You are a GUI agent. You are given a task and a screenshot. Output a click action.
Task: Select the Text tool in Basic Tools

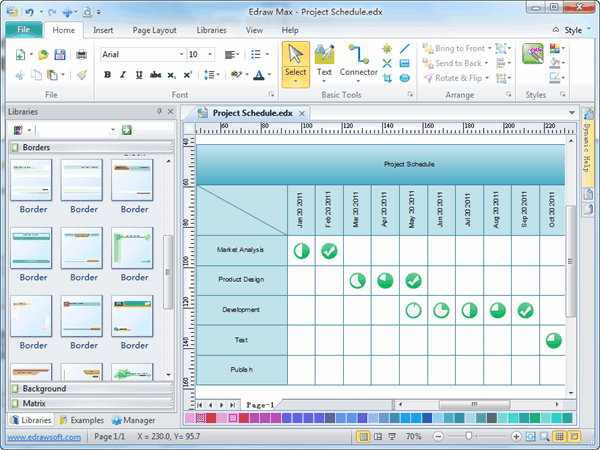tap(324, 59)
